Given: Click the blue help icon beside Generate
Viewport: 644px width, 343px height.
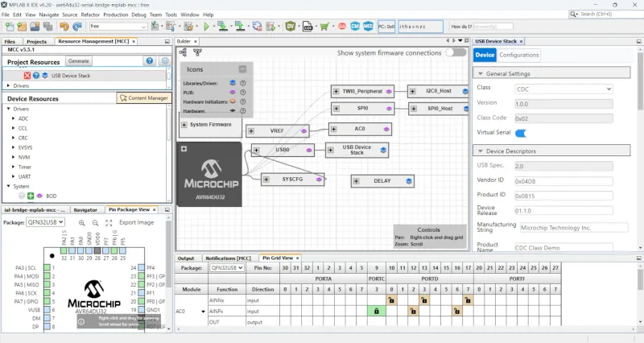Looking at the screenshot, I should (x=150, y=61).
